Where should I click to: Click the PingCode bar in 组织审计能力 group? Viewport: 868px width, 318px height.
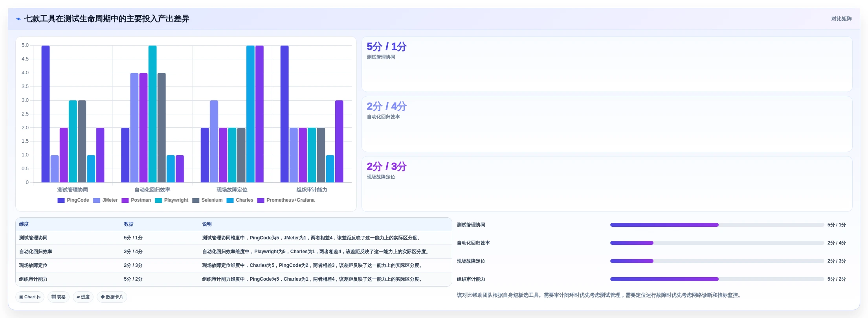tap(284, 114)
